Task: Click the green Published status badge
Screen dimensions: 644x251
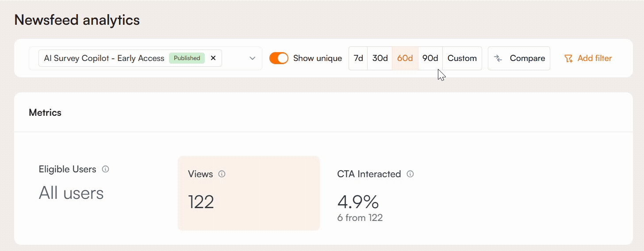Action: point(187,58)
